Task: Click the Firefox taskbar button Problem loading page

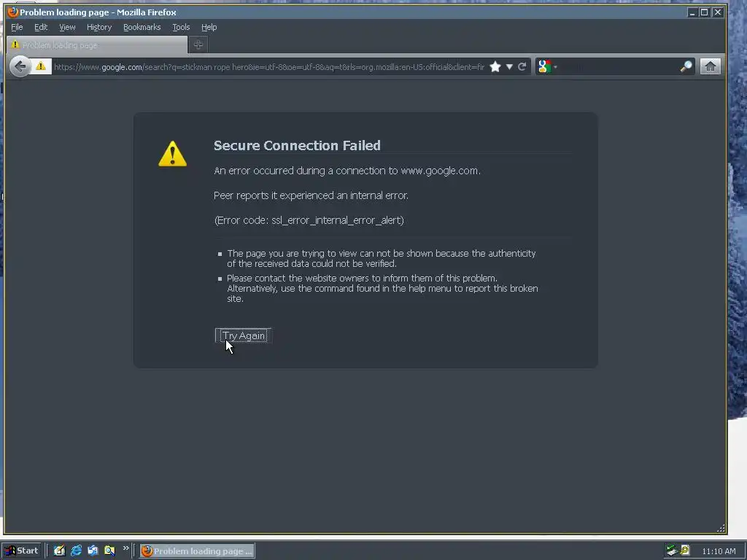Action: [197, 551]
